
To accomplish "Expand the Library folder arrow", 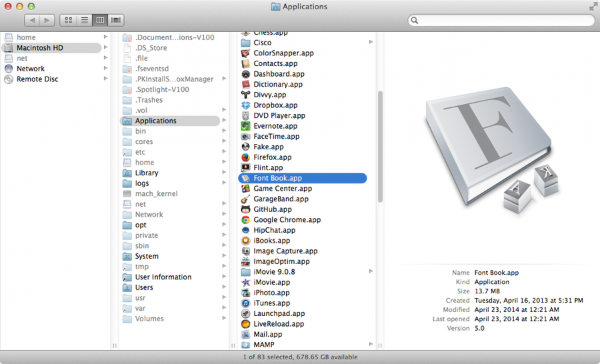I will pos(225,173).
